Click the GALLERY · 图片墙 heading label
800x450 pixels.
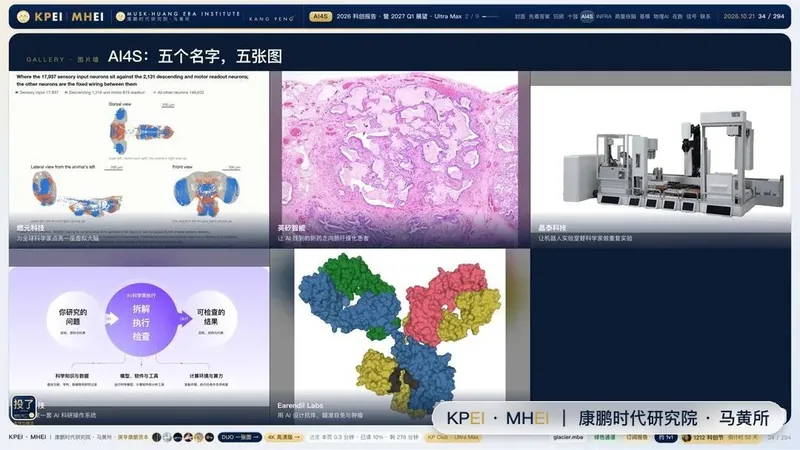62,60
